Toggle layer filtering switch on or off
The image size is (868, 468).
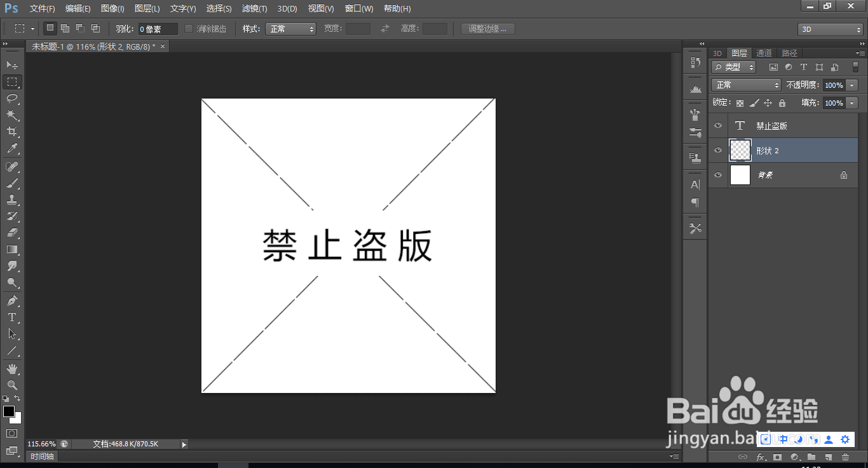[x=855, y=67]
